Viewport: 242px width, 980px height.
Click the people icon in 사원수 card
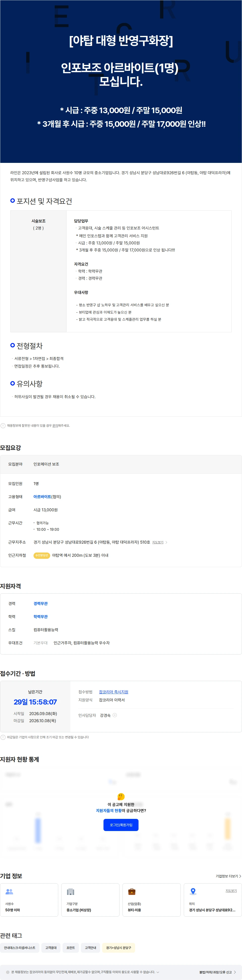tap(9, 892)
